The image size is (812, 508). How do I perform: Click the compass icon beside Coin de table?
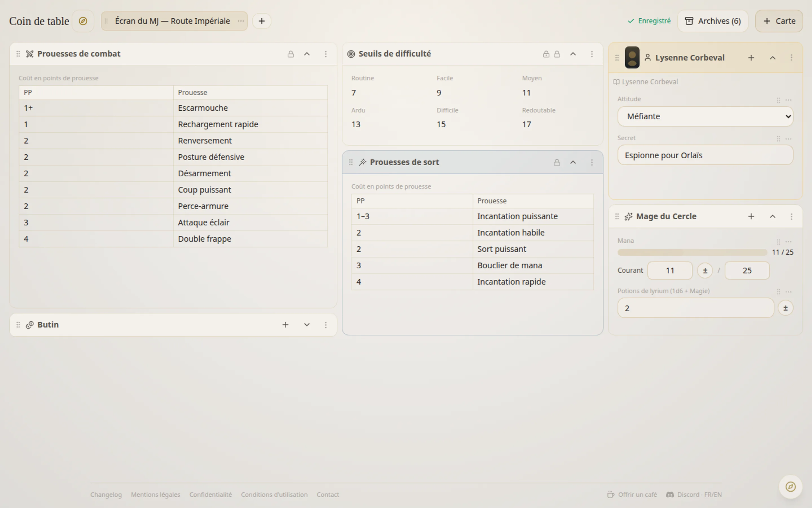(83, 21)
